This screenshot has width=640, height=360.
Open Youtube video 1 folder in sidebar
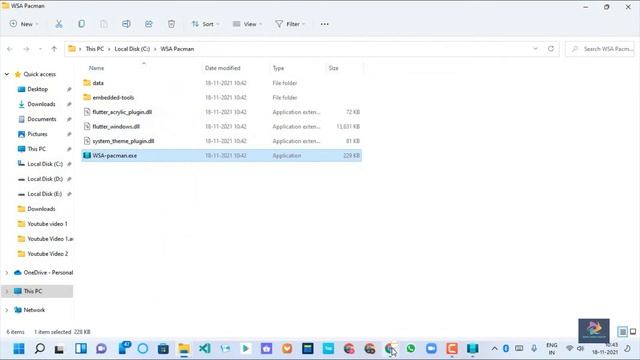pos(47,224)
